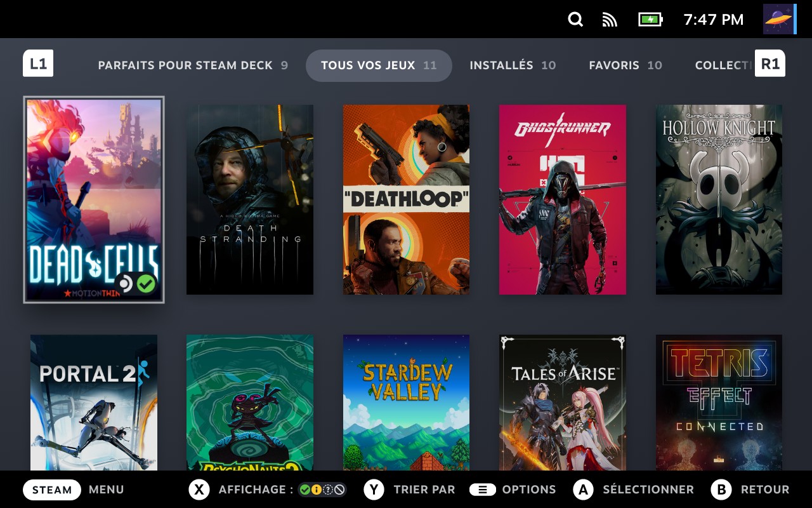Open the Favoris tab
Screen dimensions: 812x508
coord(625,65)
